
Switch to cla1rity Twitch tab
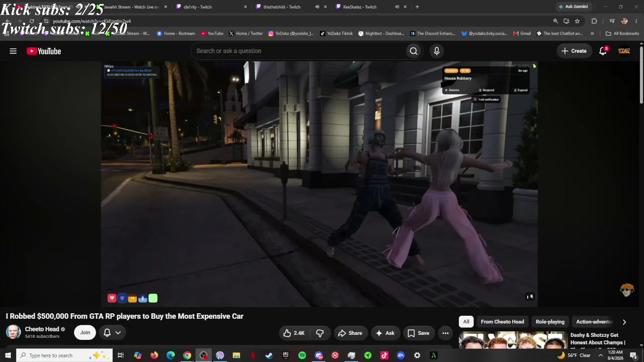pos(212,7)
